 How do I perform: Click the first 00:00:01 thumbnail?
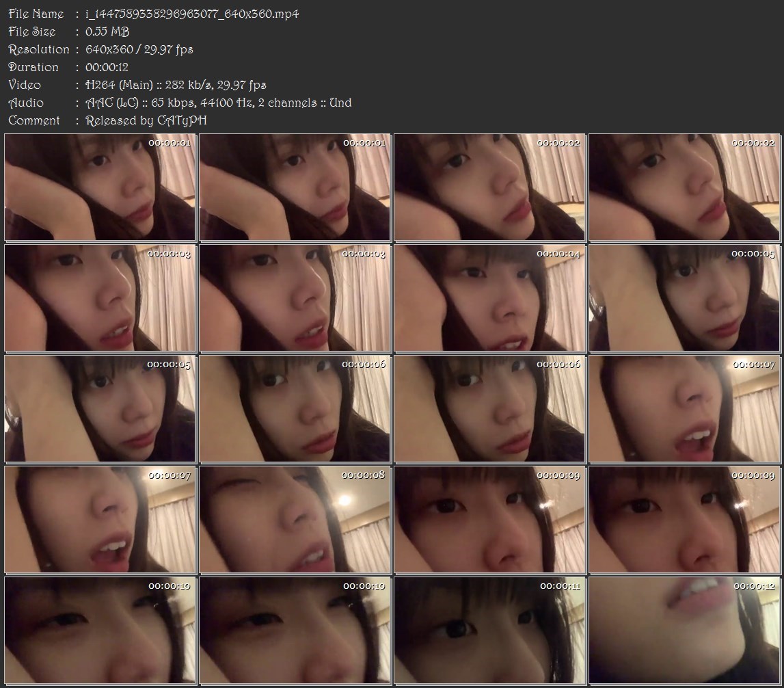(x=100, y=187)
